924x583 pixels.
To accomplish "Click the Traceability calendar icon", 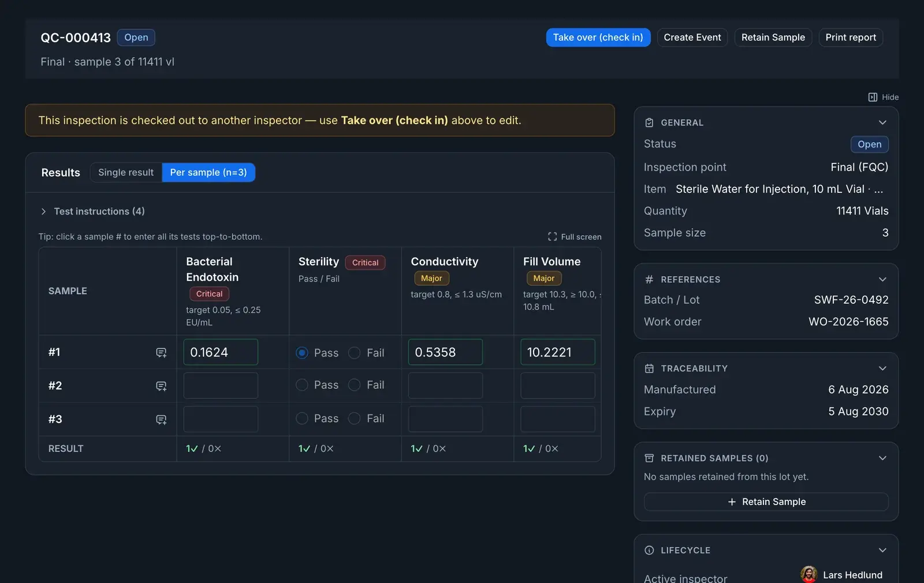I will coord(649,369).
